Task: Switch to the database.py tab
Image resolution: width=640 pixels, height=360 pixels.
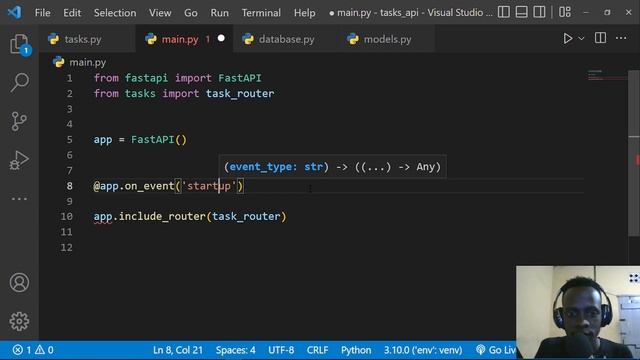Action: 286,39
